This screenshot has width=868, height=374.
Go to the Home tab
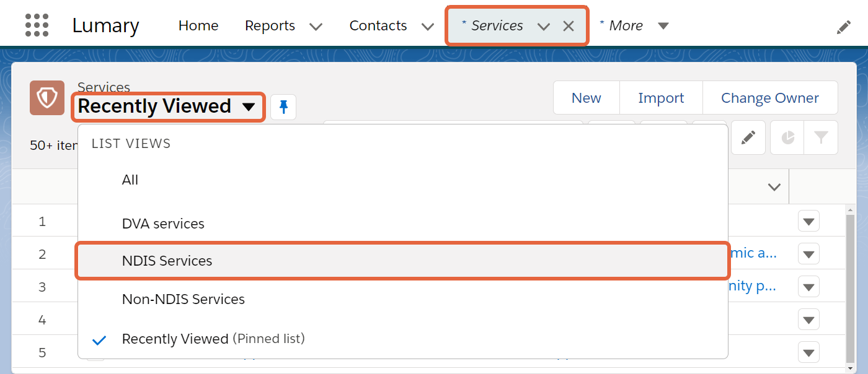click(198, 25)
